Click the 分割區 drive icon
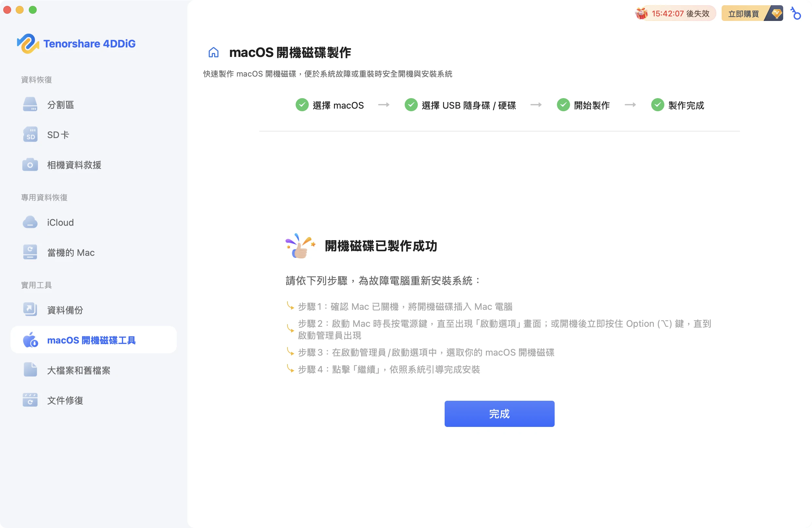 (30, 105)
